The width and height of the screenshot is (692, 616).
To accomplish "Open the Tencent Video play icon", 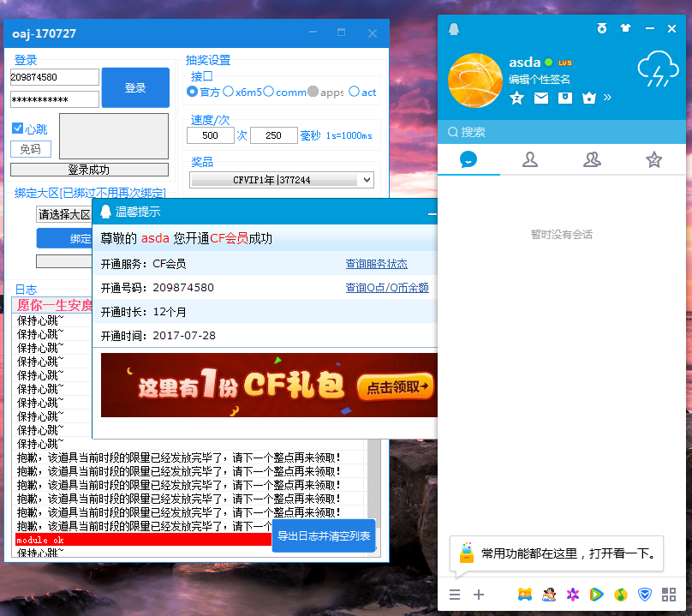I will point(597,595).
